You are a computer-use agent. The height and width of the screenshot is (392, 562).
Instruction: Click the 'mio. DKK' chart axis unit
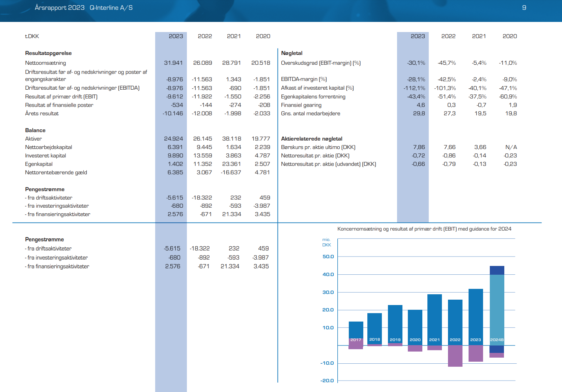click(x=327, y=242)
